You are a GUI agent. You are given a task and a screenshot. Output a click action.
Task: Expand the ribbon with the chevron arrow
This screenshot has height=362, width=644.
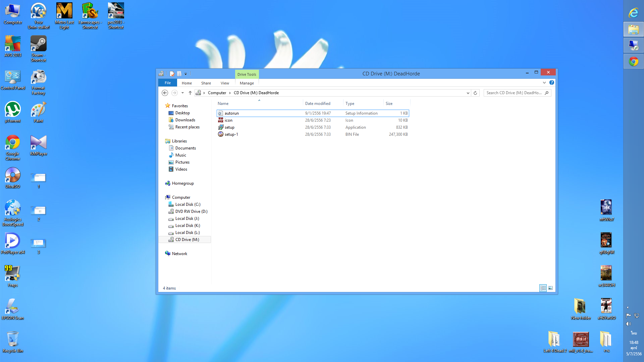tap(544, 82)
